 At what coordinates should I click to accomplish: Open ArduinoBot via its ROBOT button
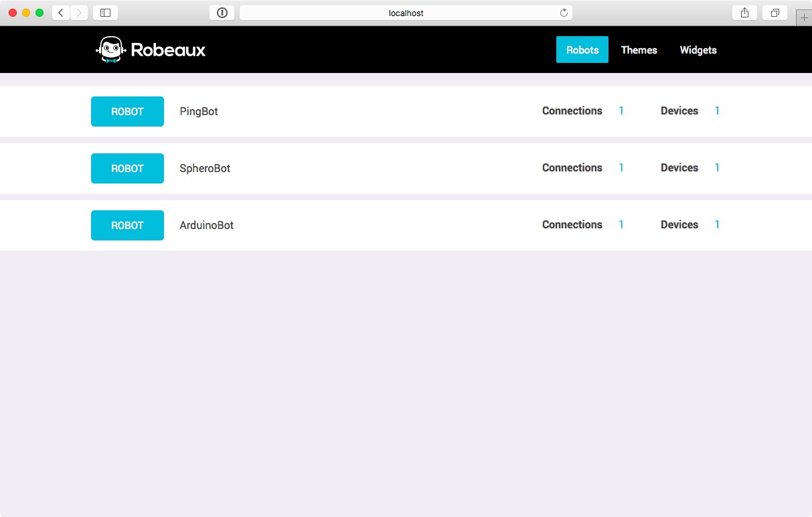pyautogui.click(x=127, y=225)
